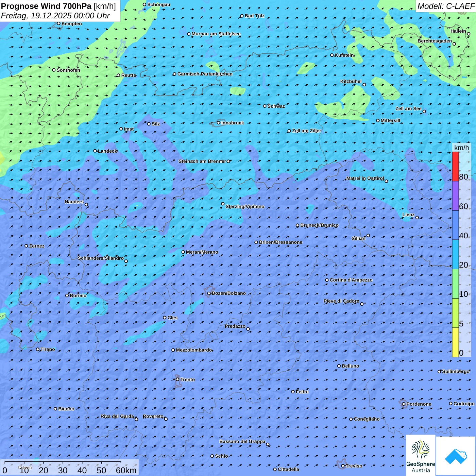Viewport: 476px width, 476px height.
Task: Click the Lienz location dot
Action: [417, 218]
